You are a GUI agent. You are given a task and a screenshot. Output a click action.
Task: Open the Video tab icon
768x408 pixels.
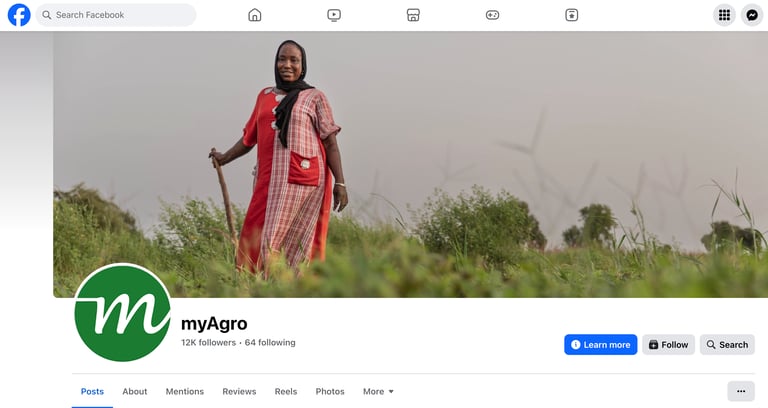click(x=334, y=15)
